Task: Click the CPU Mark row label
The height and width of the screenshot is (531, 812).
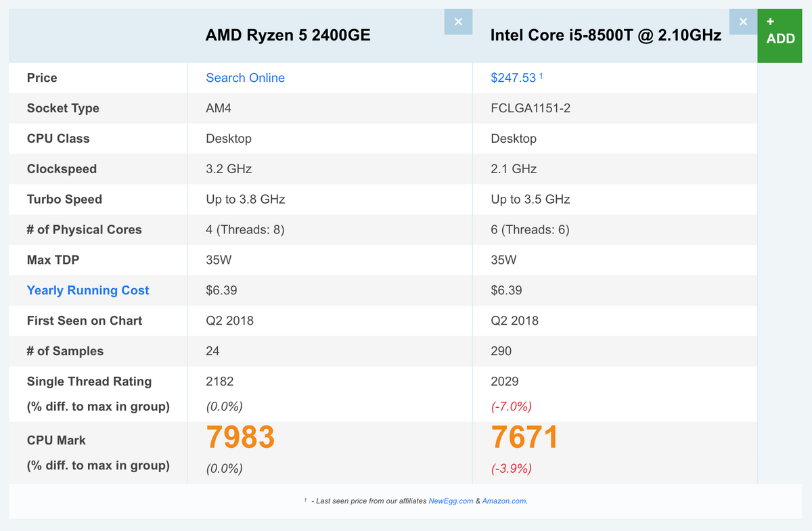Action: click(56, 440)
